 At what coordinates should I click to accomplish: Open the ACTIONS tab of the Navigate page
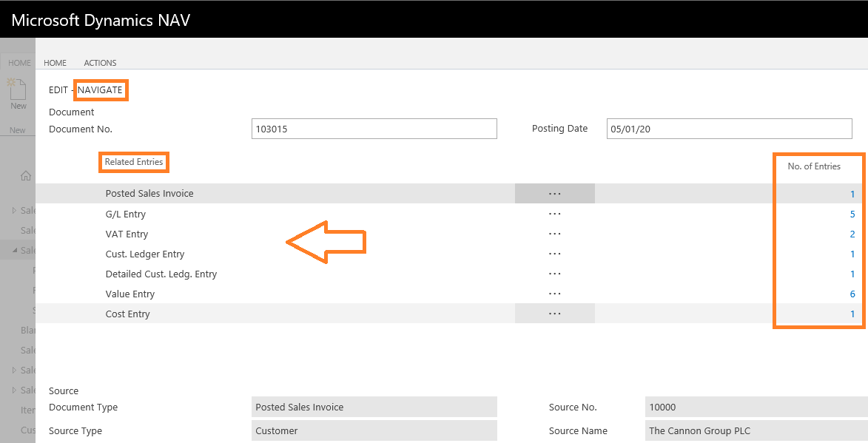click(100, 63)
